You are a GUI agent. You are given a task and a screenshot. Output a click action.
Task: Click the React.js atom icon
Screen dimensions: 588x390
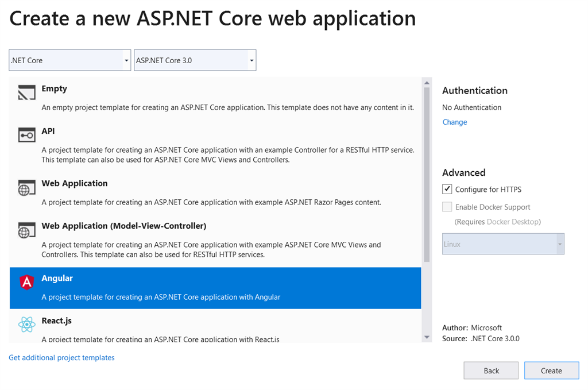pos(26,325)
